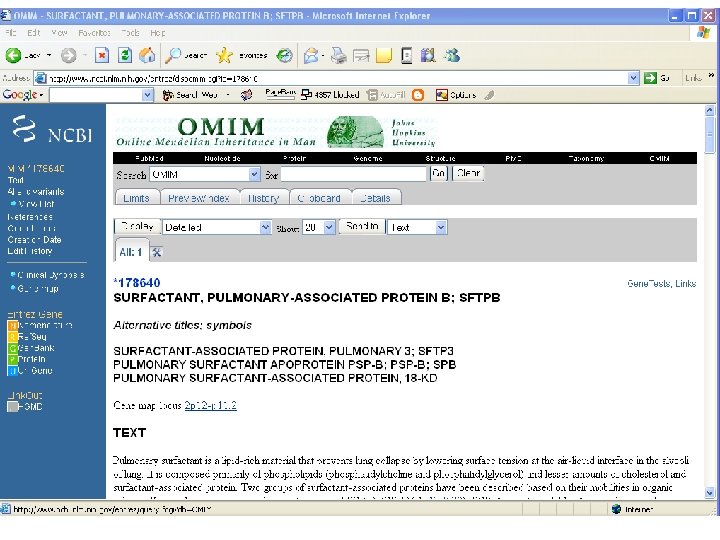Image resolution: width=720 pixels, height=540 pixels.
Task: Open the File menu
Action: click(x=11, y=33)
